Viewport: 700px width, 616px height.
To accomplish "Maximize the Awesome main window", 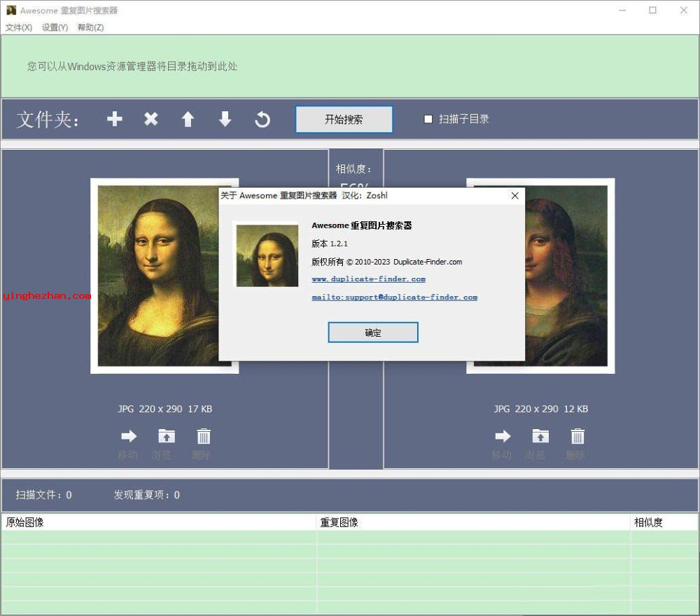I will point(652,10).
